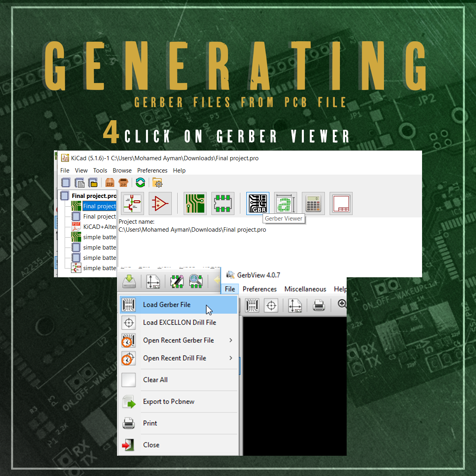Open the footprint editor chip icon
Image resolution: width=476 pixels, height=476 pixels.
(223, 203)
